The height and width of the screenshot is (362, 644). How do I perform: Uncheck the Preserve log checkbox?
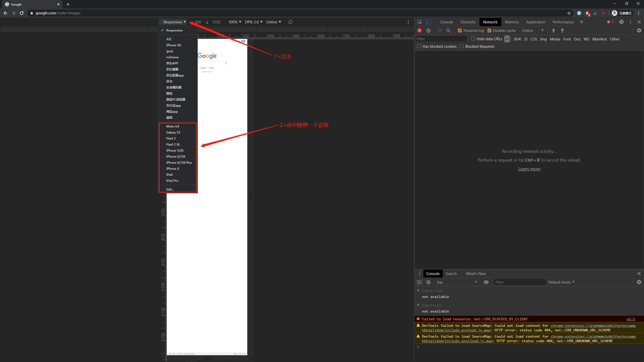(x=460, y=30)
